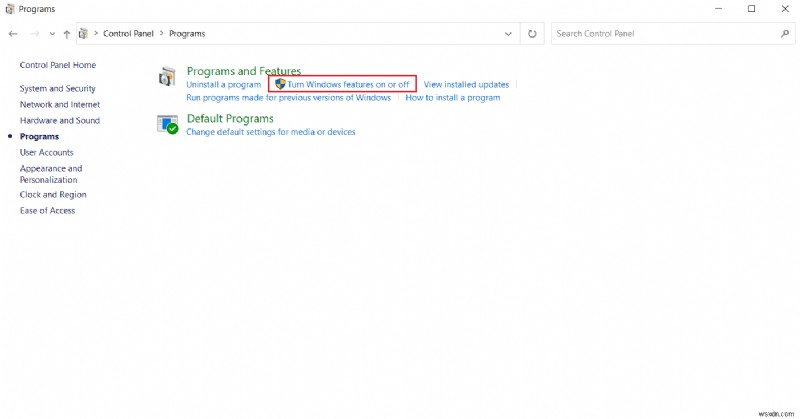Click Uninstall a program link
The height and width of the screenshot is (419, 800).
[223, 85]
